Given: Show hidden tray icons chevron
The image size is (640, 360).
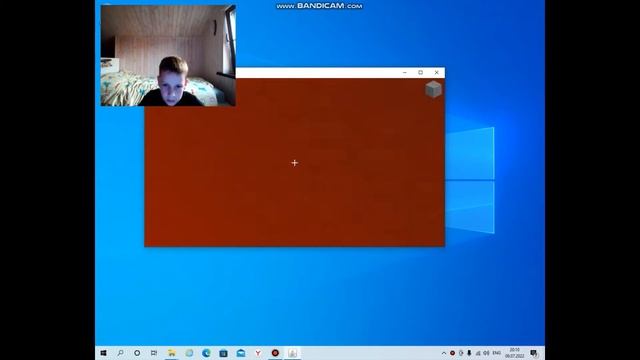Looking at the screenshot, I should click(444, 353).
